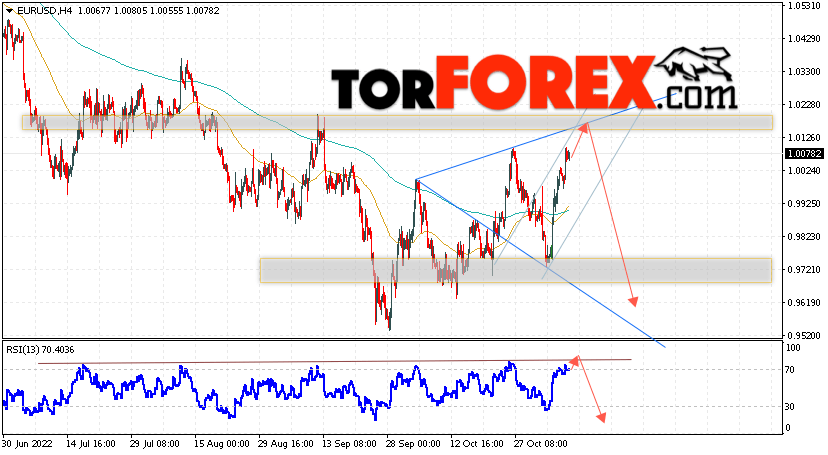828x455 pixels.
Task: Click price axis label 1.05310
Action: (x=804, y=6)
